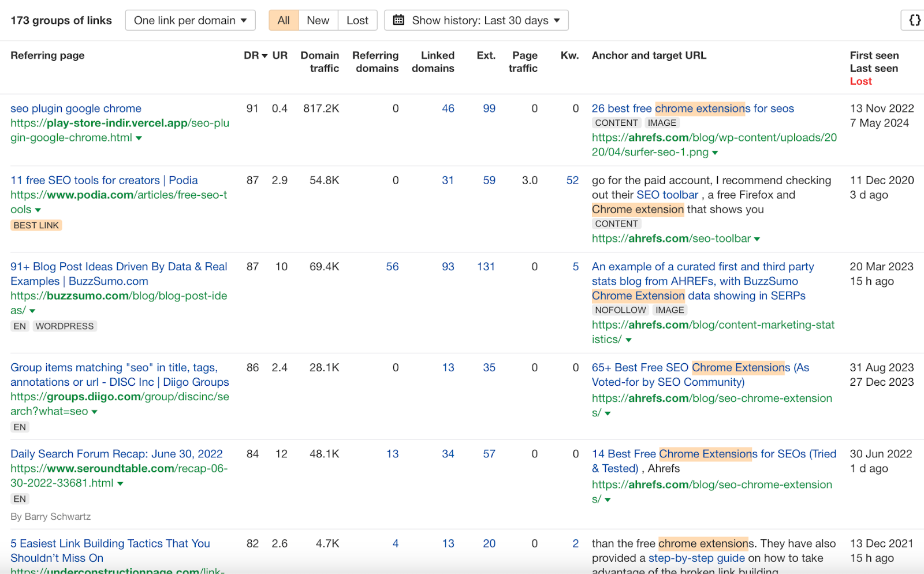Click 'By Barry Schwartz' author text
The width and height of the screenshot is (924, 574).
(x=51, y=517)
